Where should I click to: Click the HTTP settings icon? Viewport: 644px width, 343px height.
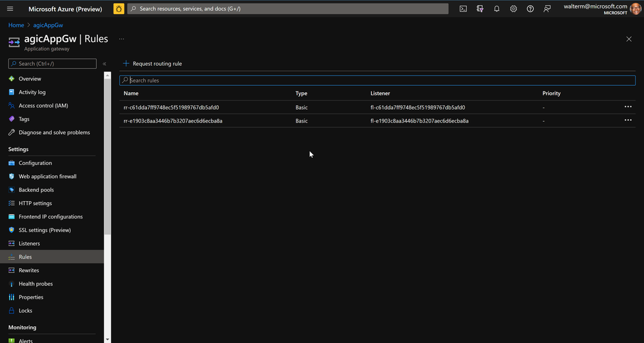pos(12,203)
